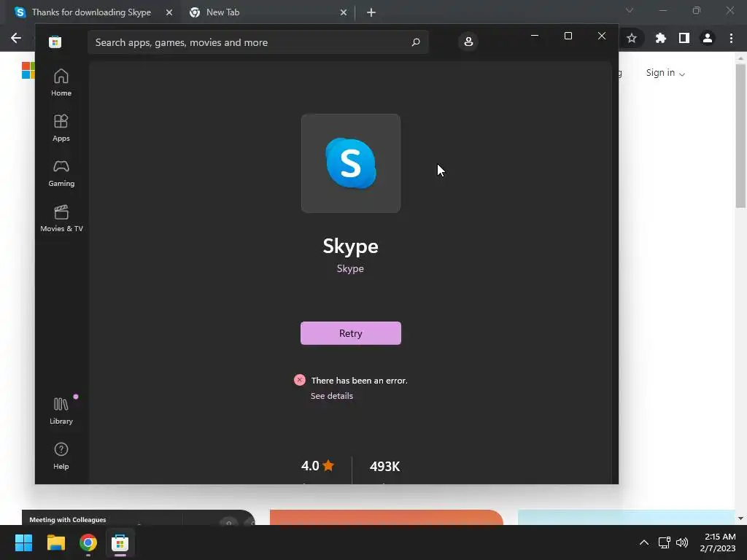Image resolution: width=747 pixels, height=560 pixels.
Task: Expand the Sign in dropdown on webpage
Action: 665,73
